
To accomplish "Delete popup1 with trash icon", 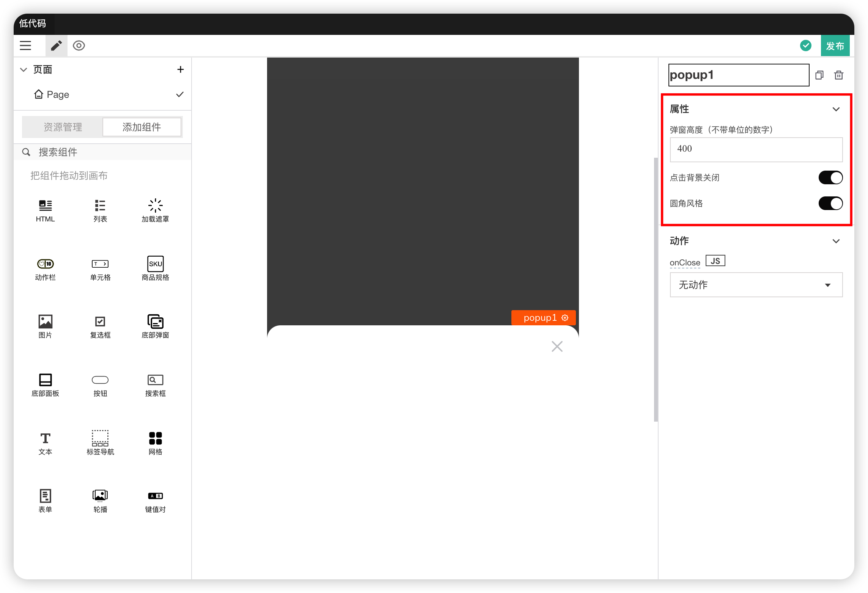I will click(x=838, y=75).
